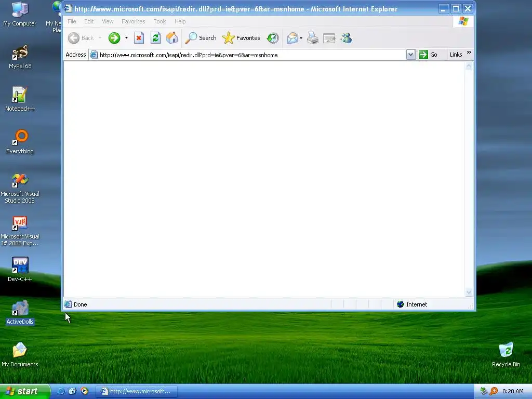Select the My Documents desktop icon
The width and height of the screenshot is (532, 399).
tap(20, 355)
